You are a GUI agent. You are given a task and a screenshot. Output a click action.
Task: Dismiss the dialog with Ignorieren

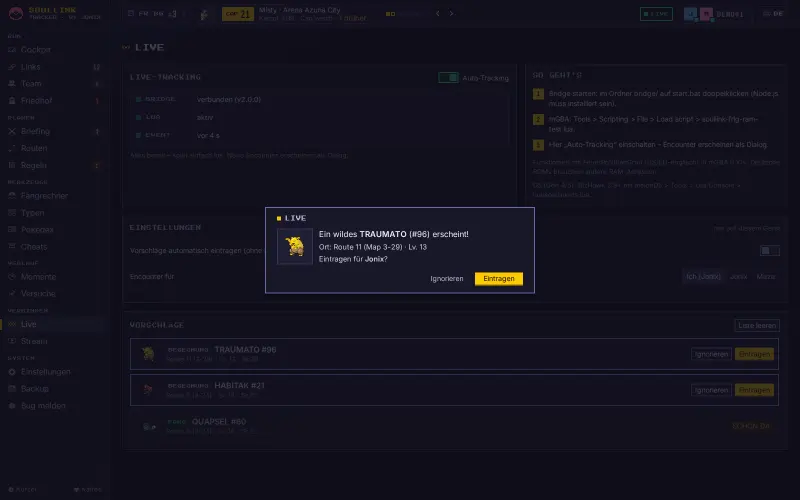[446, 279]
